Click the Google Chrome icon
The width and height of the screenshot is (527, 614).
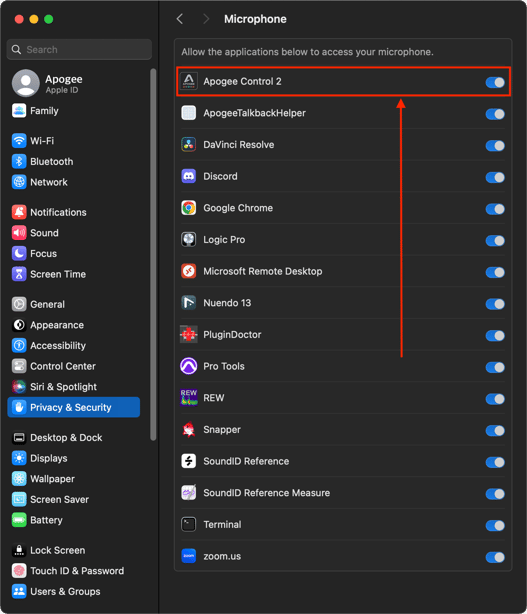tap(189, 208)
